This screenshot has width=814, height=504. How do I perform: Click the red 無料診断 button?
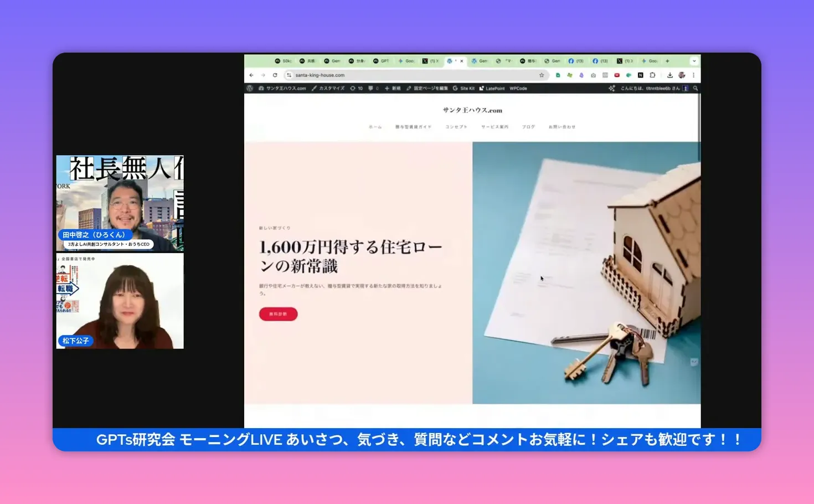click(278, 314)
